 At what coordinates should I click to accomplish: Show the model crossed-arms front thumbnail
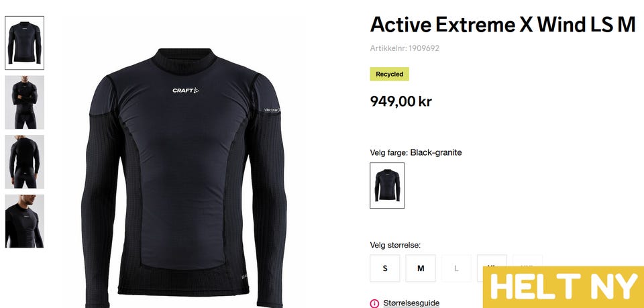(x=25, y=102)
